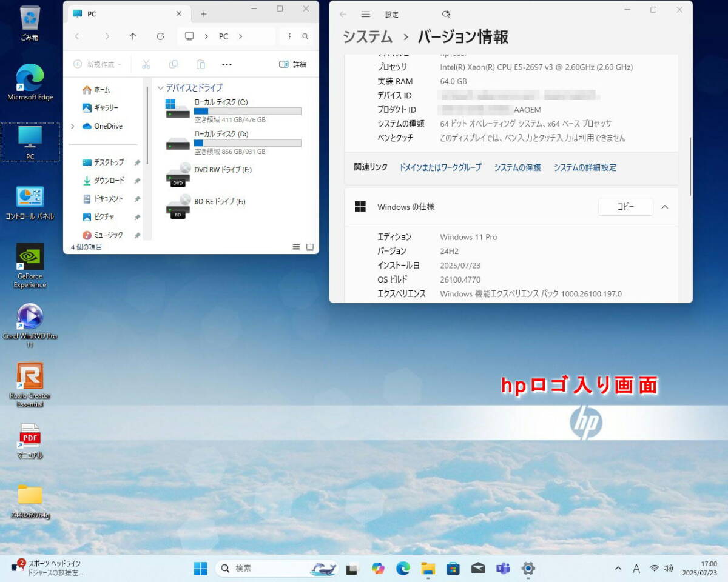Click the Explorer search icon

(305, 36)
